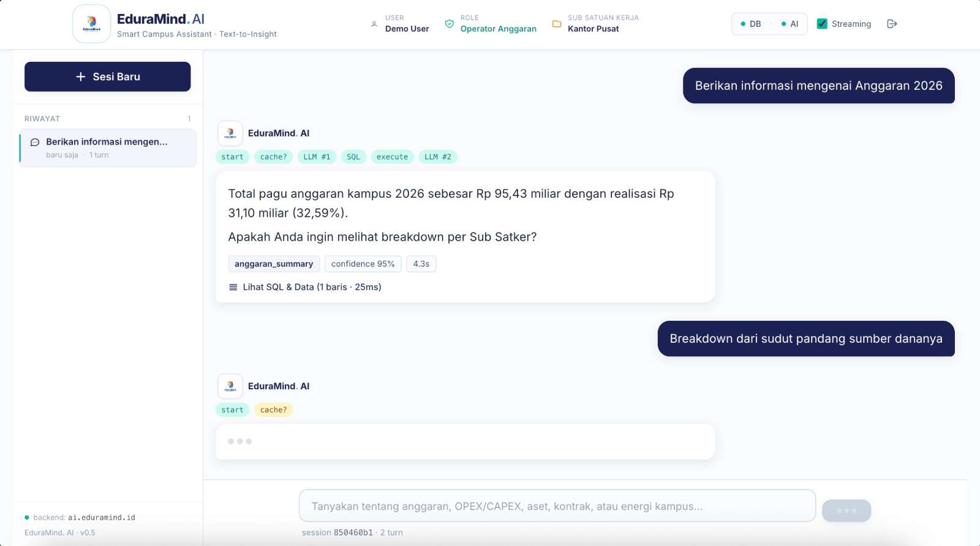Click the EduraMind logo icon in header

tap(92, 24)
